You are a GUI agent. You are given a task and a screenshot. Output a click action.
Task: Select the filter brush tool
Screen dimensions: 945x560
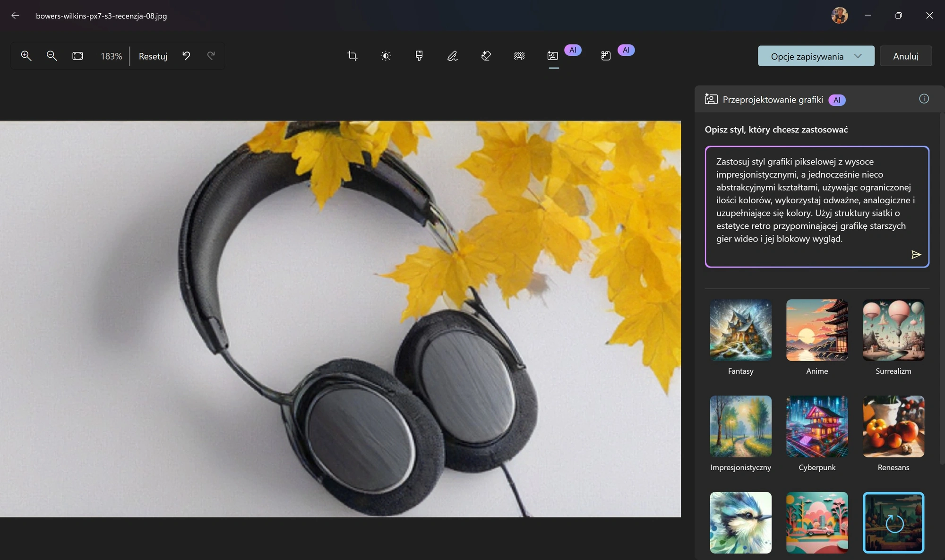pos(419,56)
